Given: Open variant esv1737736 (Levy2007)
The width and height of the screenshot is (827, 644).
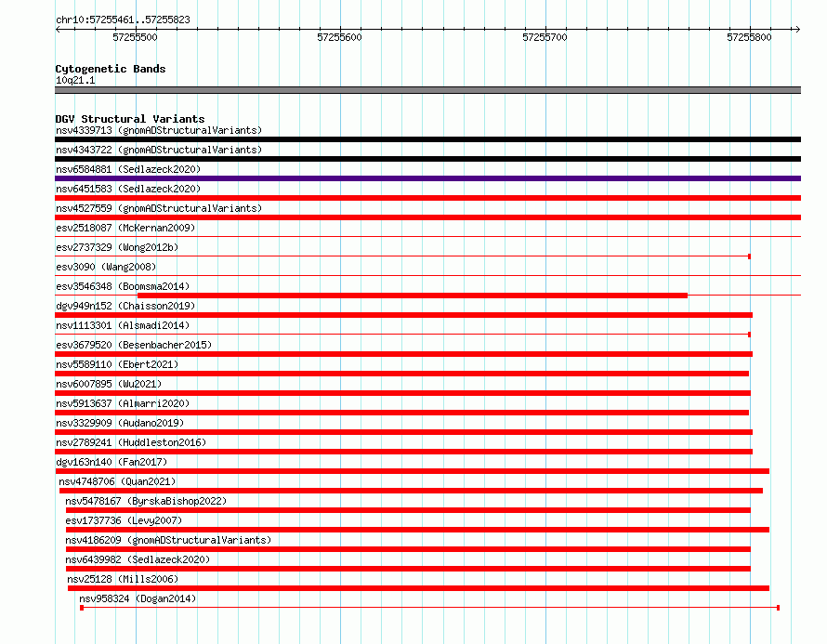Looking at the screenshot, I should (x=124, y=520).
